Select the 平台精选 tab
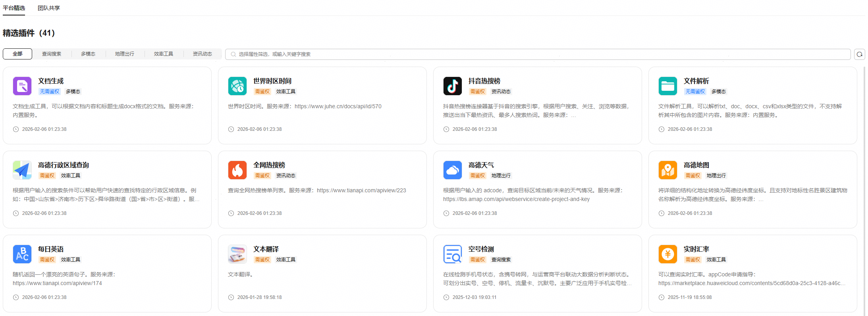The image size is (868, 316). tap(14, 8)
